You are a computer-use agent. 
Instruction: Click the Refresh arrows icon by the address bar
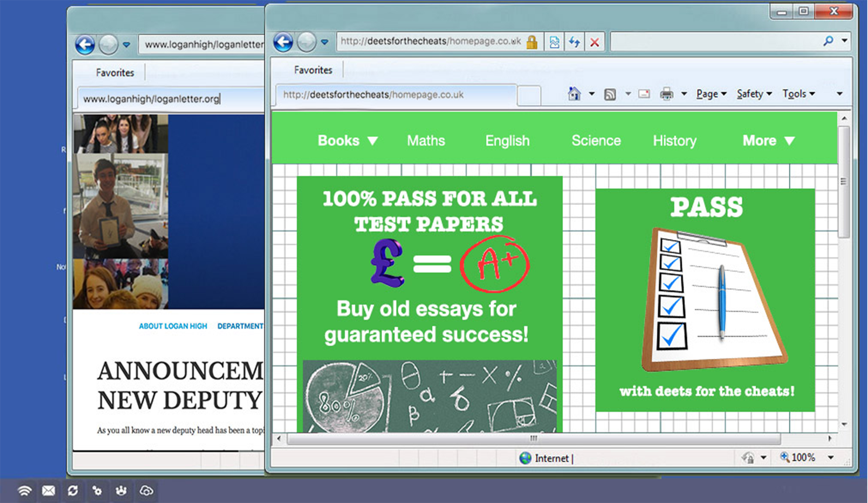pos(574,42)
